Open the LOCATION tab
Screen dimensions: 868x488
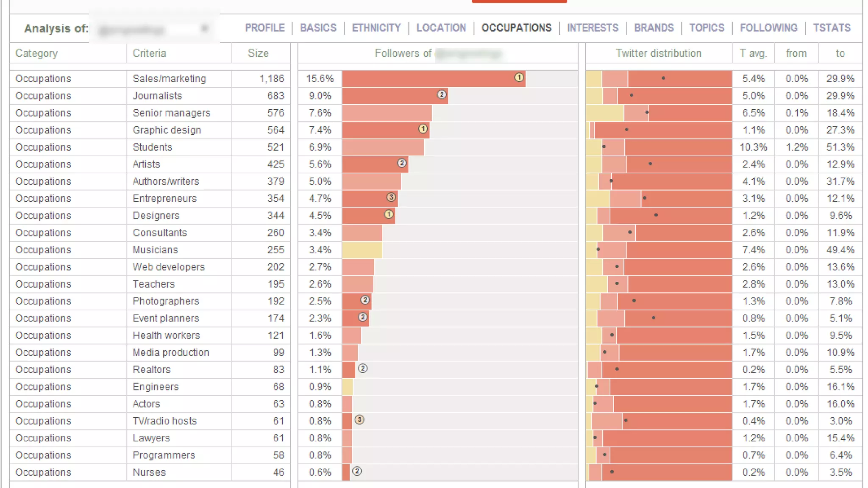[441, 28]
